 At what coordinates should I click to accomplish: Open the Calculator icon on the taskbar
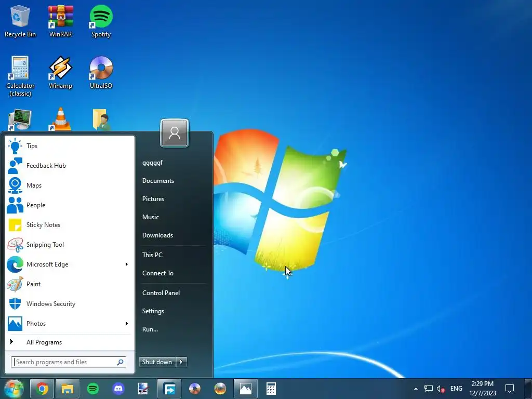click(271, 389)
